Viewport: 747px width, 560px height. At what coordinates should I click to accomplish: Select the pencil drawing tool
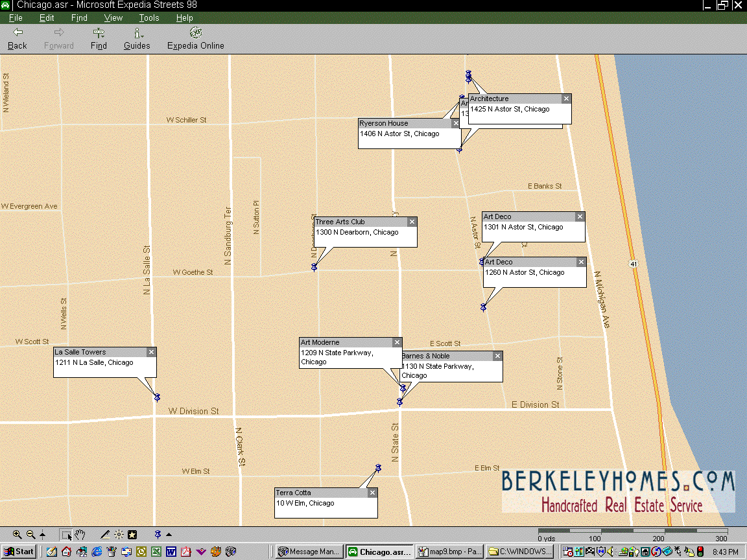(x=105, y=535)
